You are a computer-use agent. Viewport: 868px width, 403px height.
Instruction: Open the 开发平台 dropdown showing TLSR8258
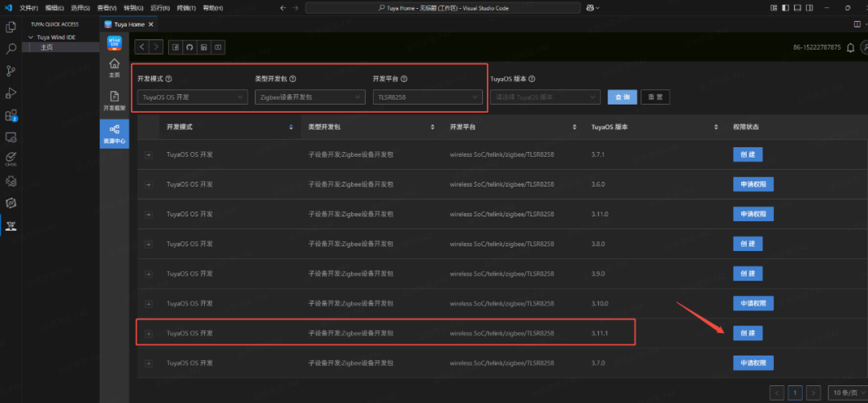428,97
